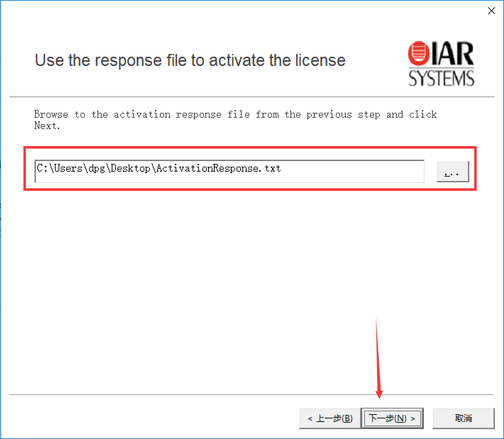Open file browser with the '...' button
Image resolution: width=504 pixels, height=439 pixels.
click(x=453, y=172)
